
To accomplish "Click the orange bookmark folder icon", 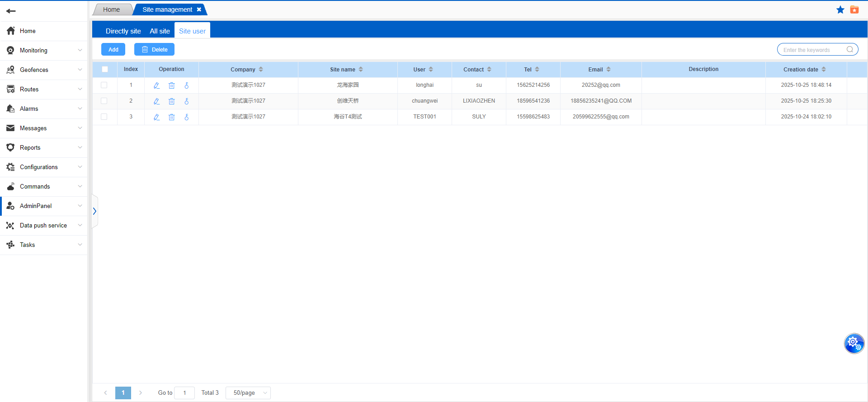I will coord(854,9).
